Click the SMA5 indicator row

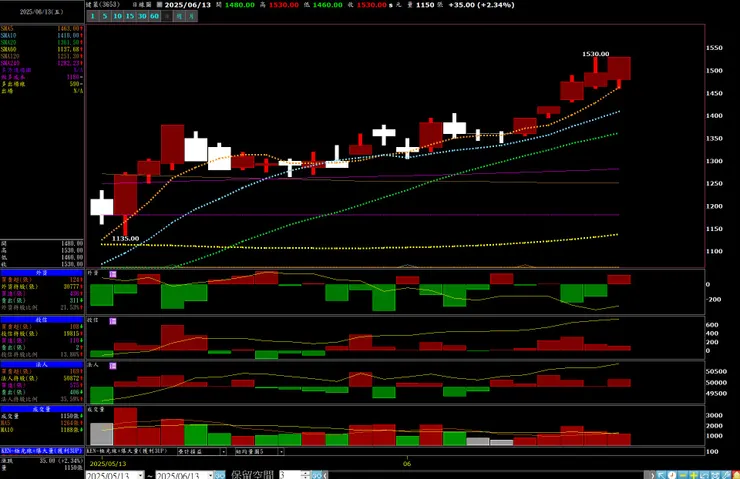[42, 29]
